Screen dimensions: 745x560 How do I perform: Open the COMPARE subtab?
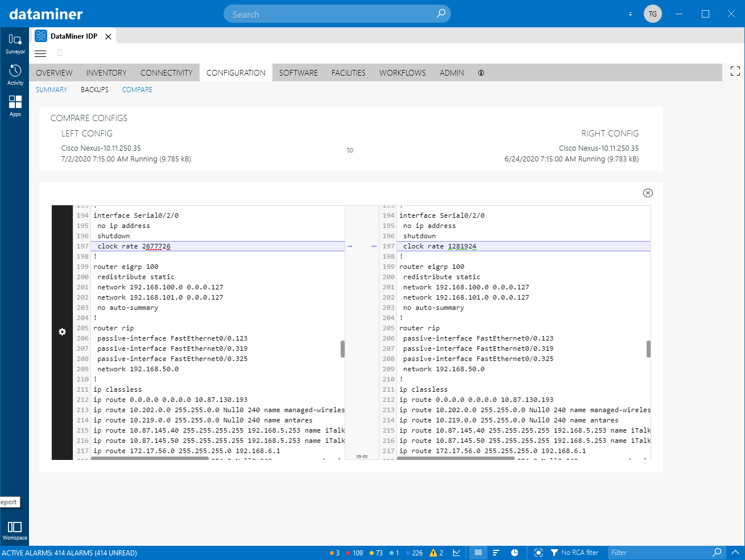pos(137,90)
